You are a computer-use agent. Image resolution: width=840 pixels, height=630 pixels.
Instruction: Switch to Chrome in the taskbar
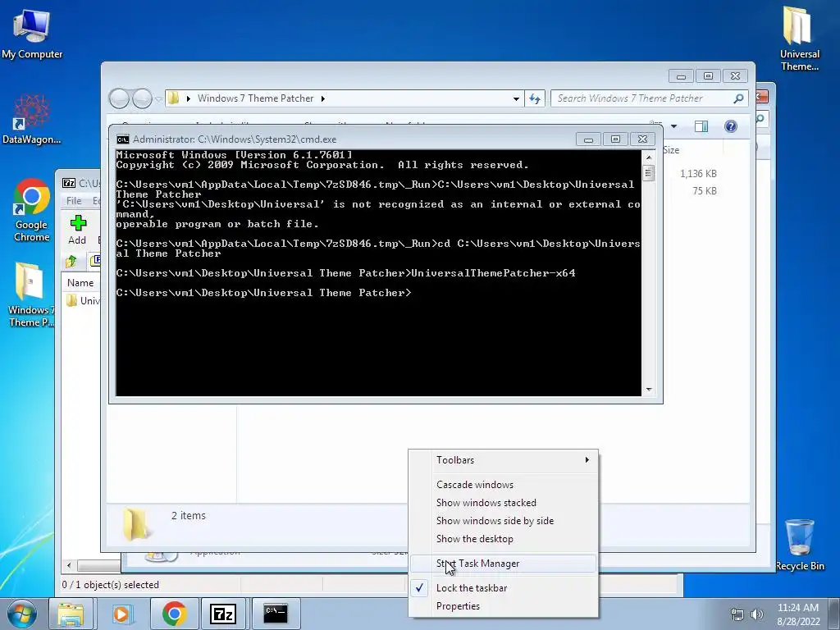[174, 614]
